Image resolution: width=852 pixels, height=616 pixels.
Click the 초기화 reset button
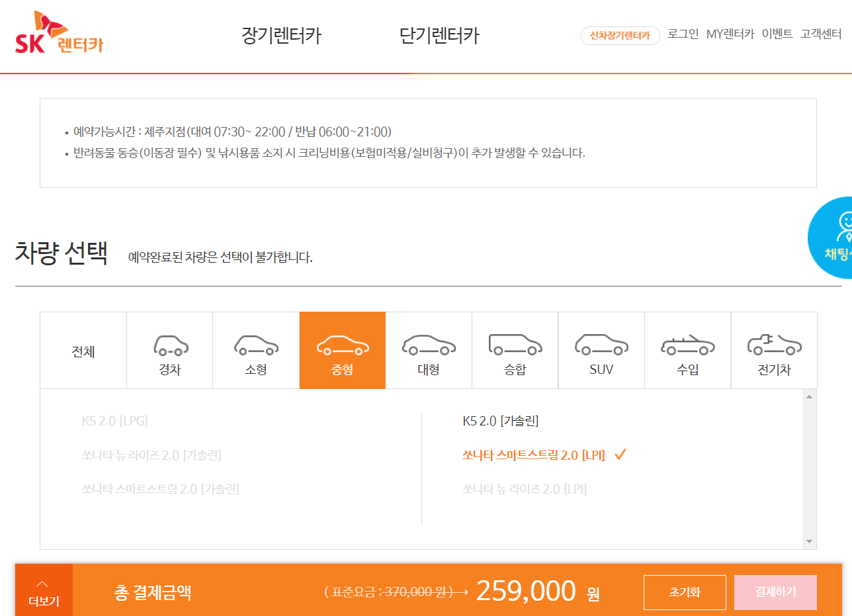(x=685, y=592)
